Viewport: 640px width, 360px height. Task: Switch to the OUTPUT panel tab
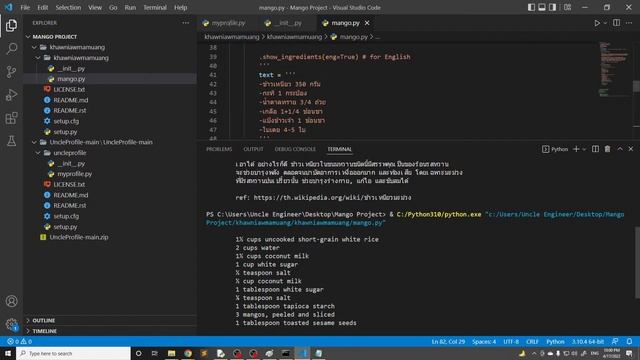[x=253, y=149]
